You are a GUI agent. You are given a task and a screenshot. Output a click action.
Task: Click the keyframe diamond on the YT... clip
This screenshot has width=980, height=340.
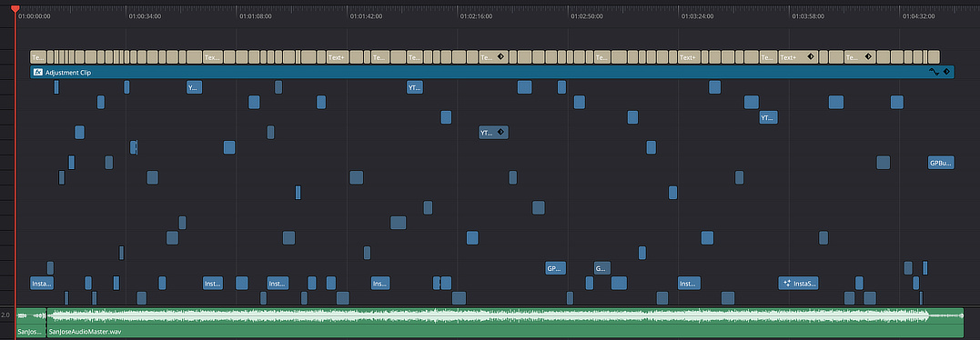(x=500, y=132)
